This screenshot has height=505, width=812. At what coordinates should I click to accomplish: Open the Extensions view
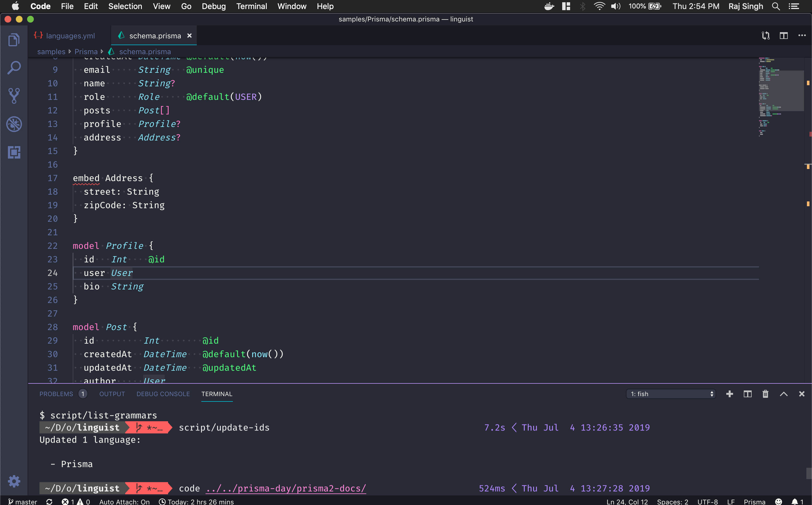(14, 153)
